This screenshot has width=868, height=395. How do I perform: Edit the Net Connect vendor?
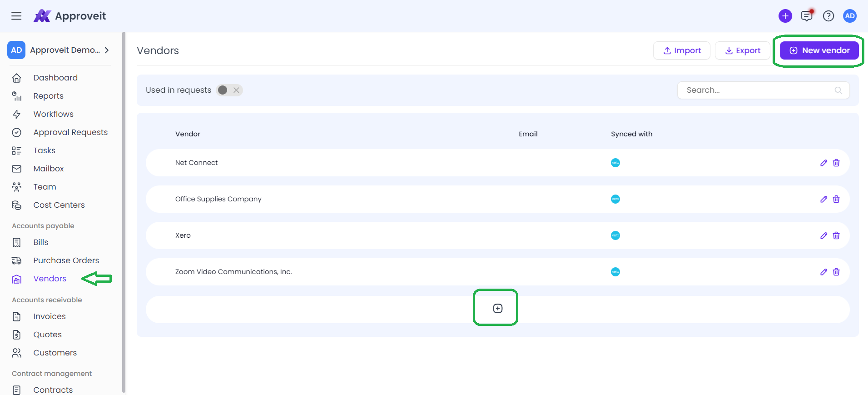tap(823, 163)
